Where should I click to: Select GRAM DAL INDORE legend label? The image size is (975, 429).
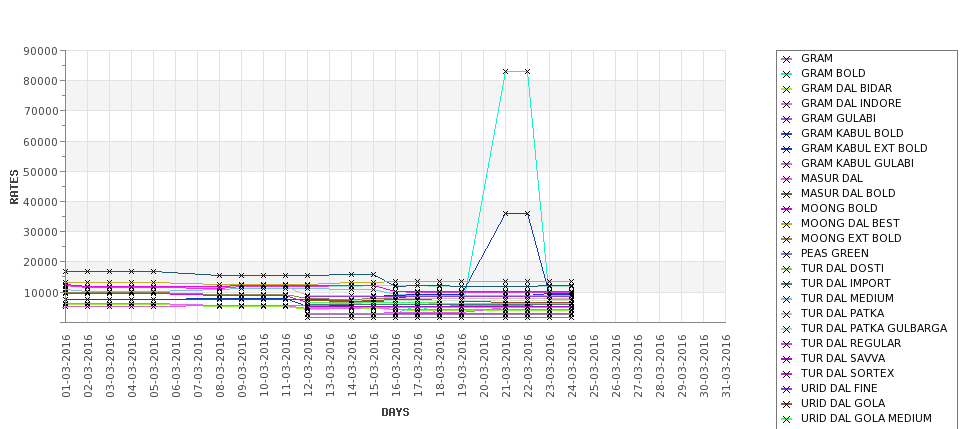click(x=851, y=103)
